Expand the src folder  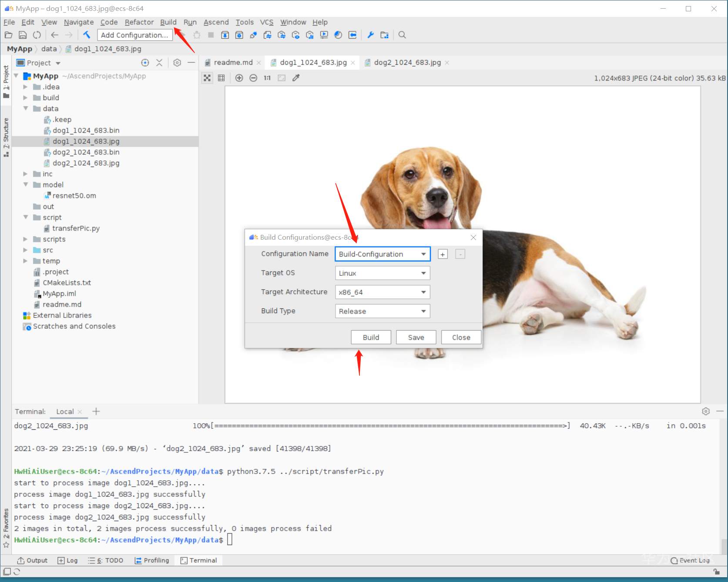pos(26,250)
